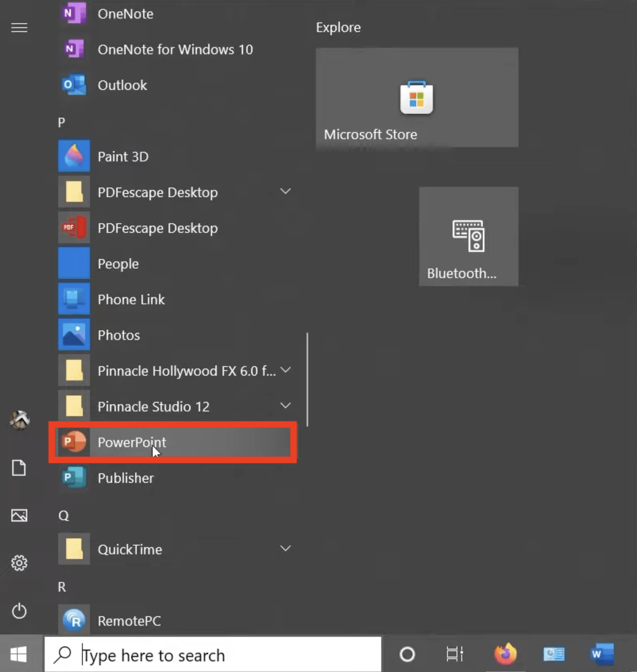Select the Publisher text label
This screenshot has width=637, height=672.
[x=125, y=478]
